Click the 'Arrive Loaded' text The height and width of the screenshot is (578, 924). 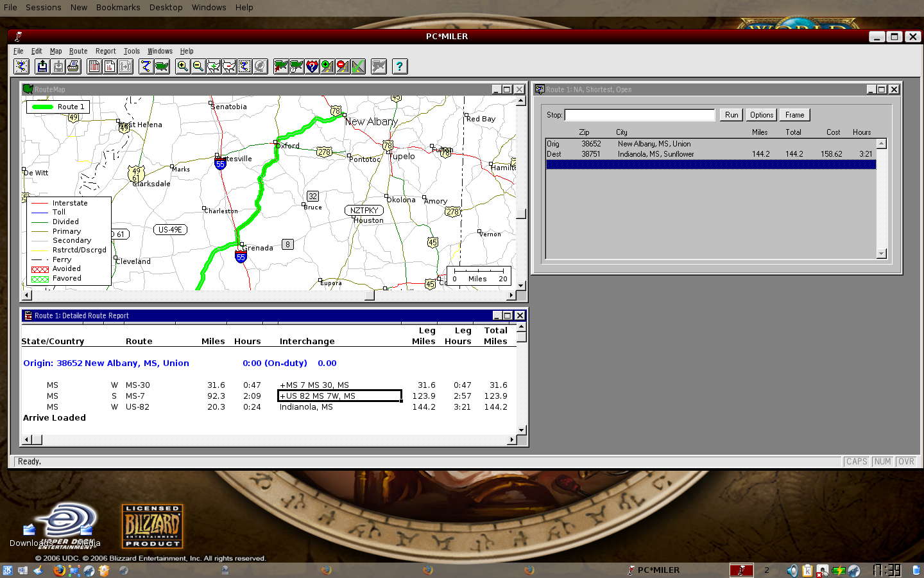55,418
